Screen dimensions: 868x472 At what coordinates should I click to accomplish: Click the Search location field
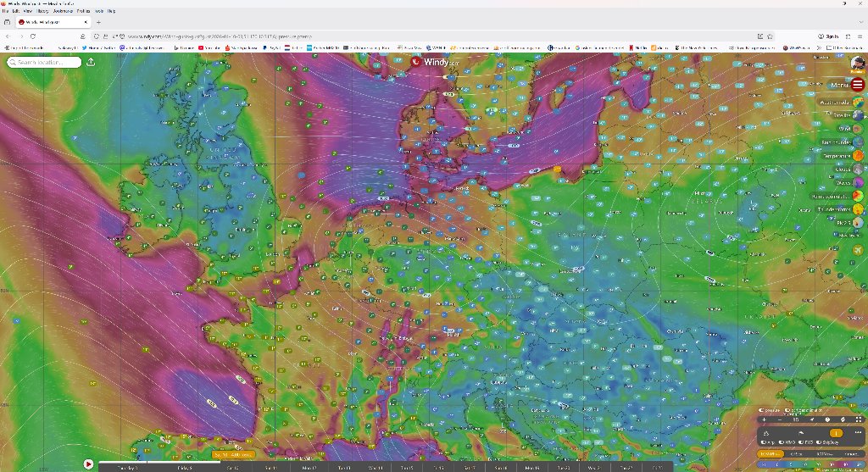coord(47,62)
